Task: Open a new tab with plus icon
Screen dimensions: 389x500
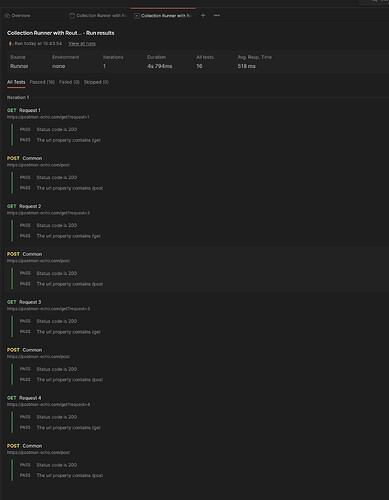Action: (203, 15)
